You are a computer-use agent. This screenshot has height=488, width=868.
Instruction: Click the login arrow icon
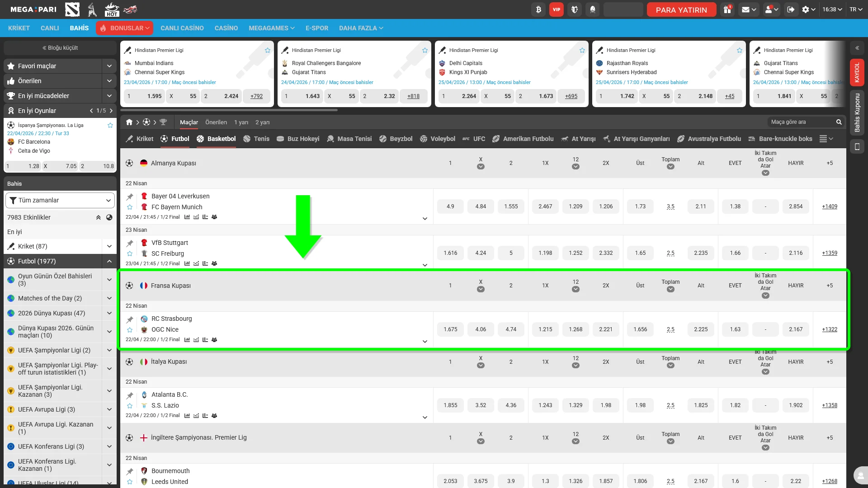tap(791, 9)
